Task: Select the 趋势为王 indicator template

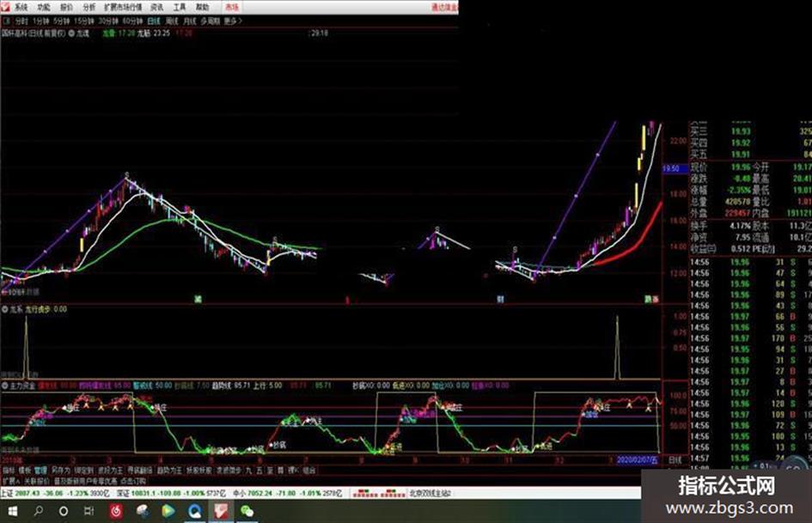Action: pos(169,470)
